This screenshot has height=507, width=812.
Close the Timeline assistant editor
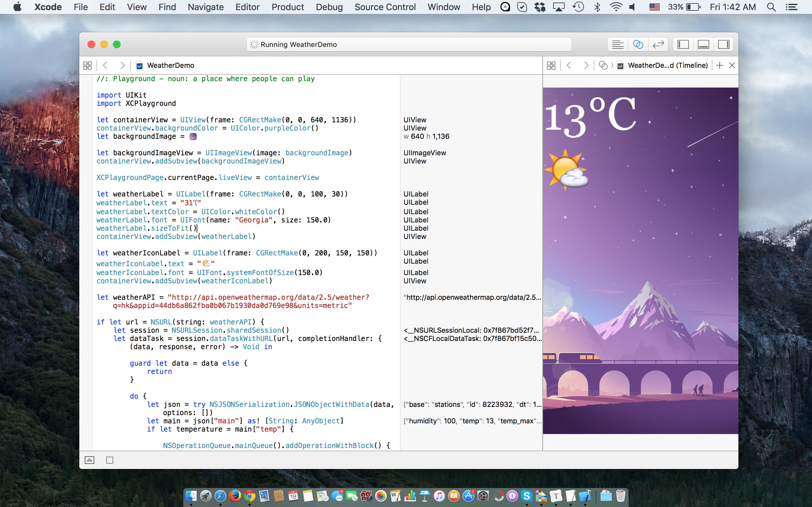point(732,65)
